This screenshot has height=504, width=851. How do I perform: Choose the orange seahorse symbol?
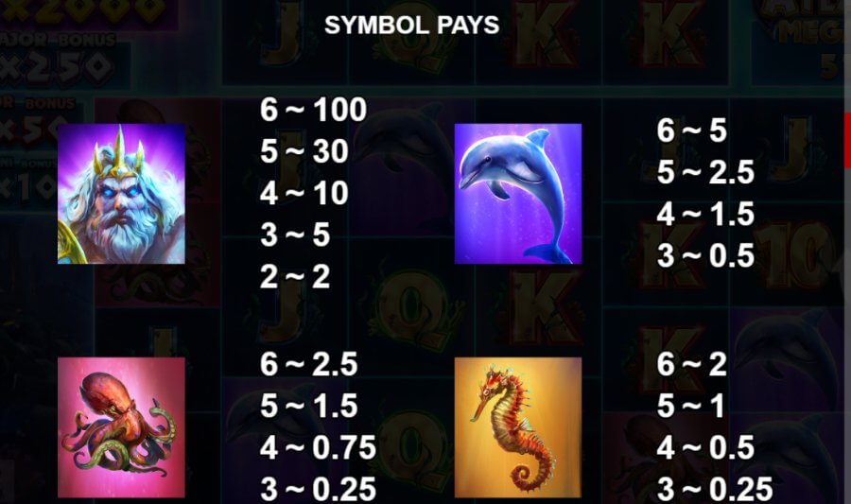click(518, 427)
